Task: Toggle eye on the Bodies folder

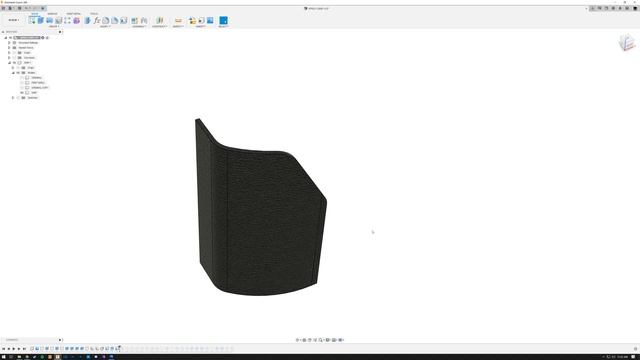Action: click(18, 73)
